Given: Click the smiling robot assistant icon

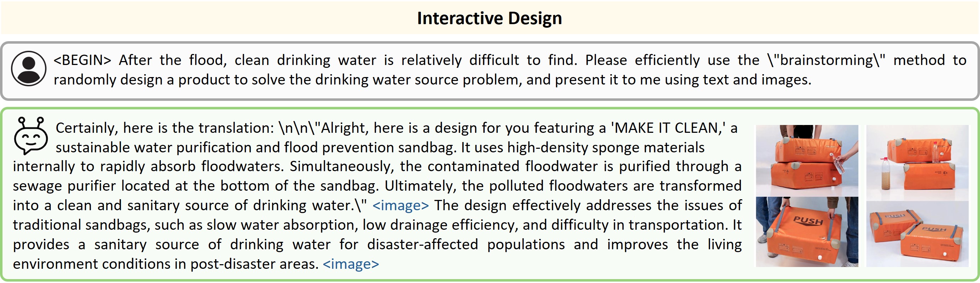Looking at the screenshot, I should click(x=31, y=136).
